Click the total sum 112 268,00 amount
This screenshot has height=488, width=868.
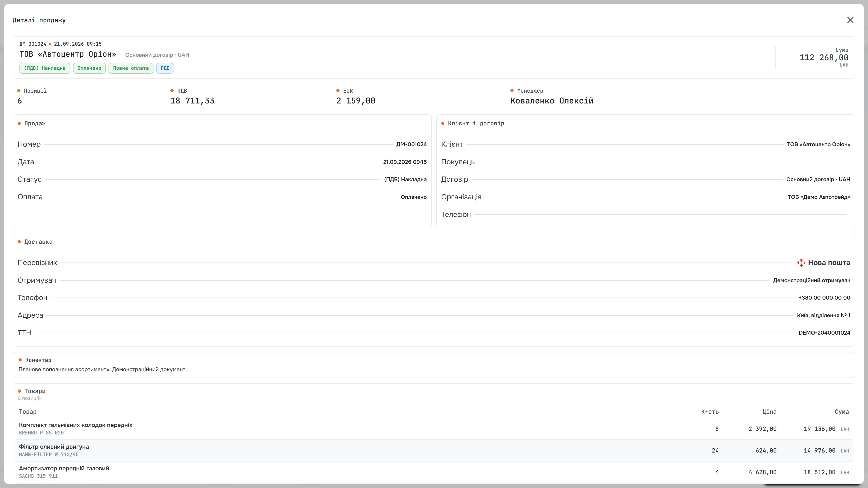click(x=824, y=58)
